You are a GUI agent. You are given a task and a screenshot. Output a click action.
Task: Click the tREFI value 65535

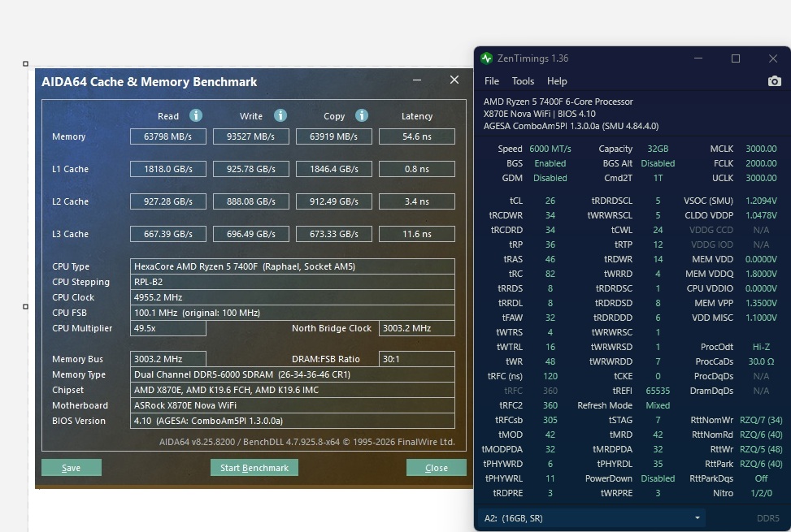coord(658,391)
